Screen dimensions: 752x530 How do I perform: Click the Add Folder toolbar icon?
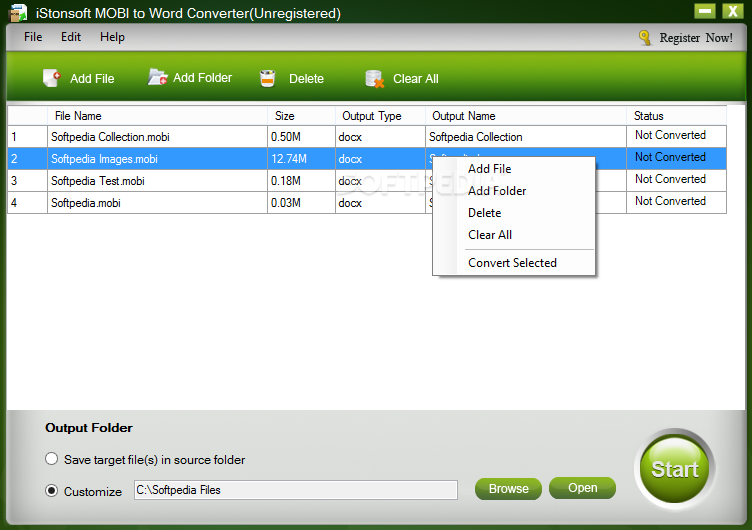click(x=157, y=77)
